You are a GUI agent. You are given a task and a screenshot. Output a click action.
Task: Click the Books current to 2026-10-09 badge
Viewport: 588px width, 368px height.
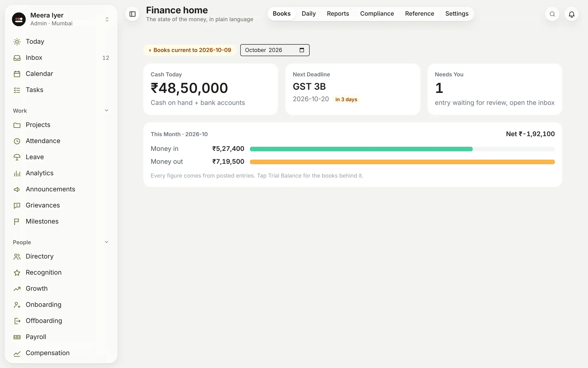click(190, 50)
